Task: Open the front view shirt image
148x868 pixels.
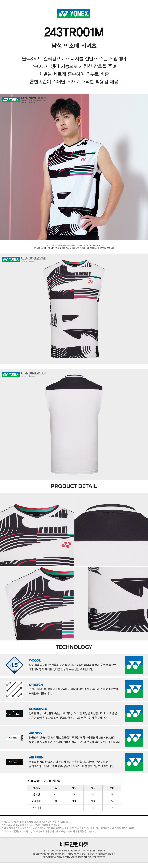Action: [74, 309]
